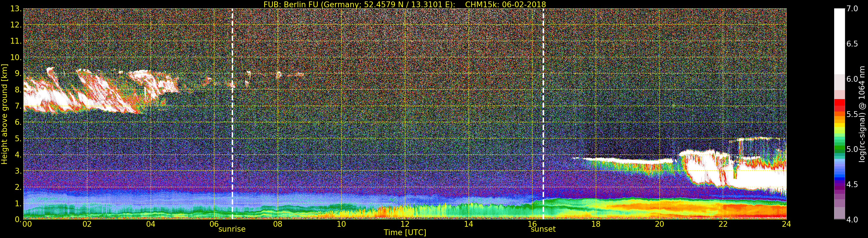
Task: Click the high cirrus cloud near 8 km before 02 UTC
Action: tap(51, 96)
